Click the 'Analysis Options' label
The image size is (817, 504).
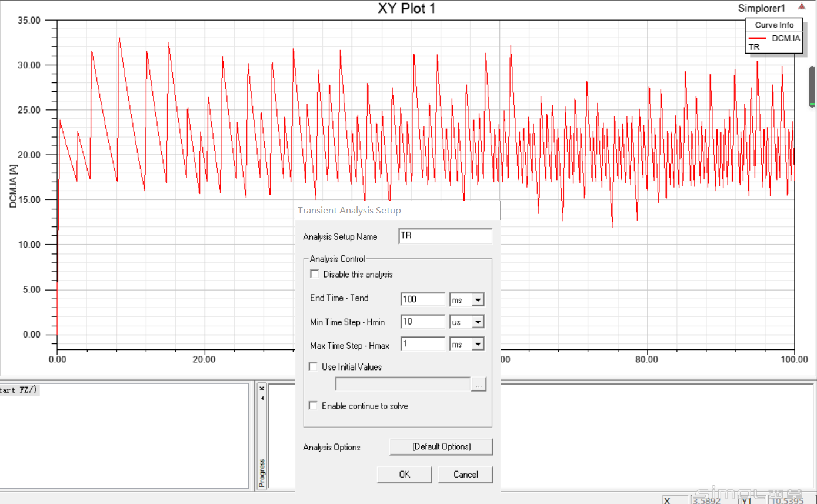coord(332,448)
